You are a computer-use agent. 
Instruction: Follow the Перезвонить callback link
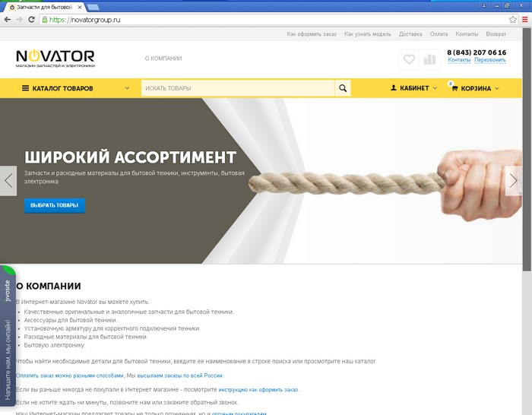pyautogui.click(x=490, y=60)
